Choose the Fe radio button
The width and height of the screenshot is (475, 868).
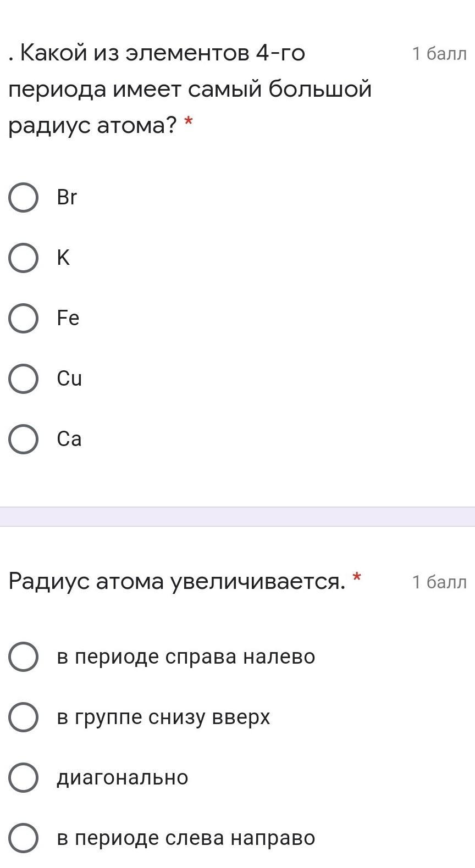pos(24,319)
